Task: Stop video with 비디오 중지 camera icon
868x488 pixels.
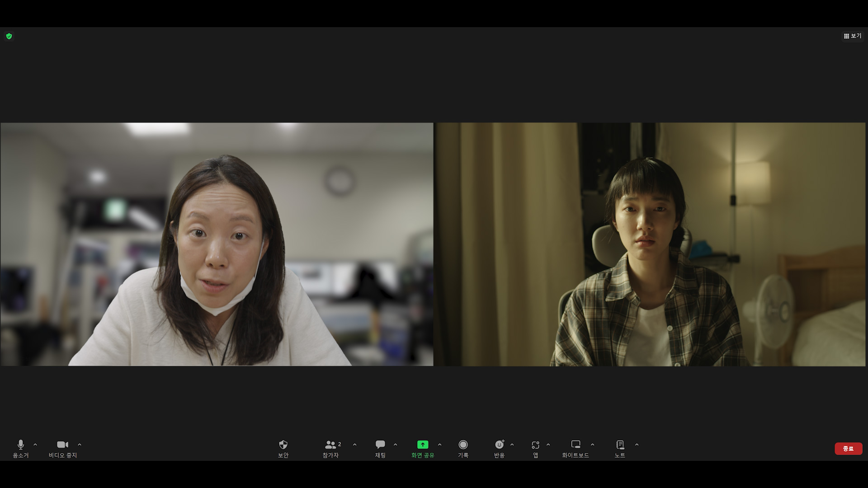Action: [x=62, y=445]
